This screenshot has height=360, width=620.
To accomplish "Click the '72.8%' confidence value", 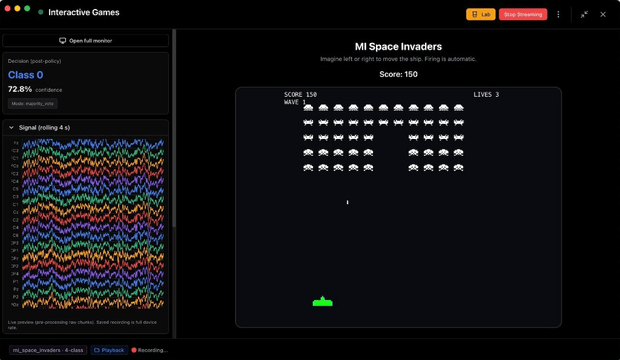I will pos(20,89).
